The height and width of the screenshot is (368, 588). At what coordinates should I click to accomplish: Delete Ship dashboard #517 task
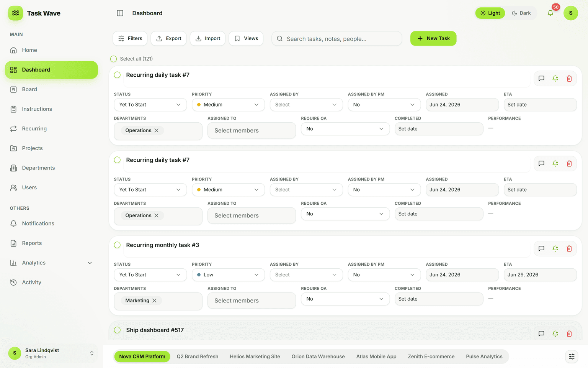click(x=569, y=334)
